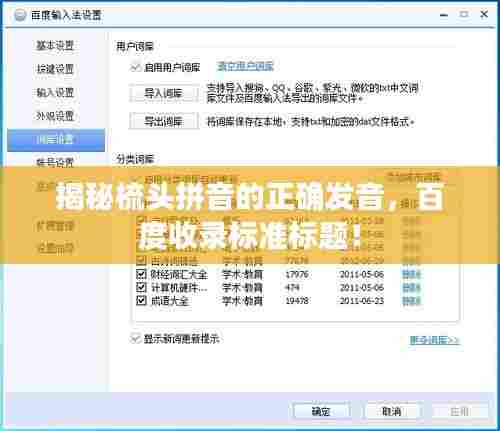This screenshot has height=431, width=500.
Task: Minimize the 百度输入法设置 window
Action: tap(444, 15)
